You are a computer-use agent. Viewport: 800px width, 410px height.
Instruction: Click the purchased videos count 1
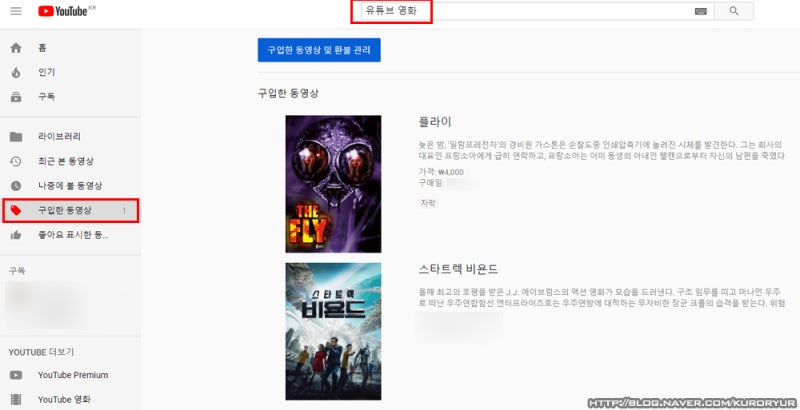tap(124, 211)
